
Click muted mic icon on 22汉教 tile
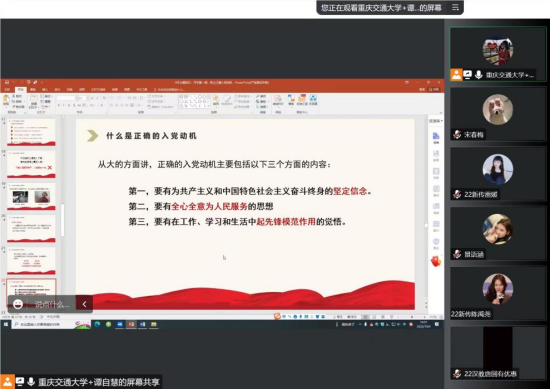(x=457, y=374)
